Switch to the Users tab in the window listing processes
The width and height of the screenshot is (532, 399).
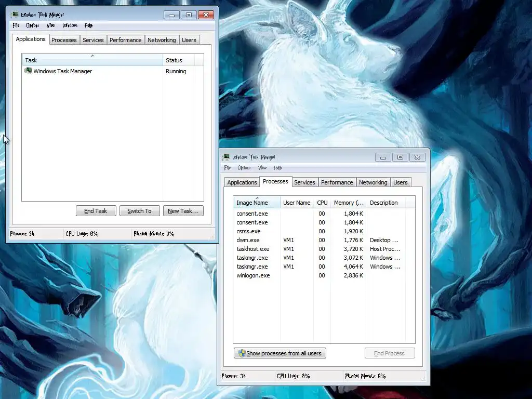(x=401, y=182)
